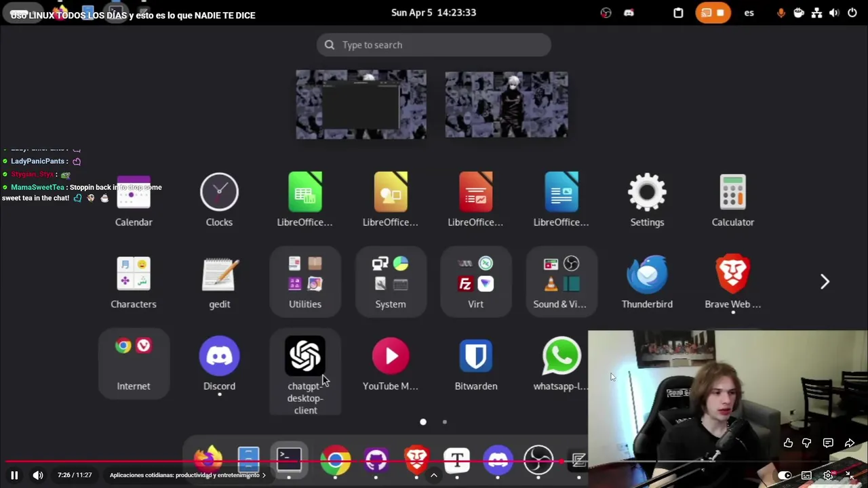868x488 pixels.
Task: Launch Discord from the app grid
Action: pyautogui.click(x=219, y=364)
